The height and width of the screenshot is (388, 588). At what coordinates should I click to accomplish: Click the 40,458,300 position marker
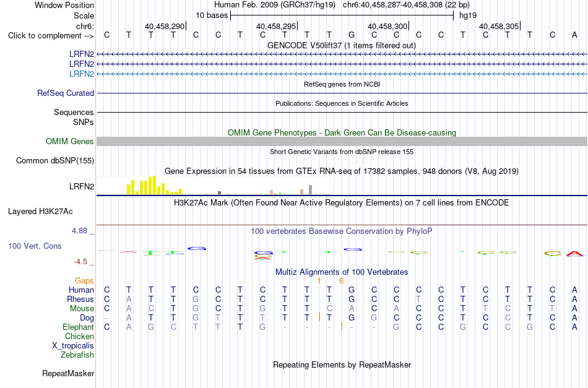[387, 26]
